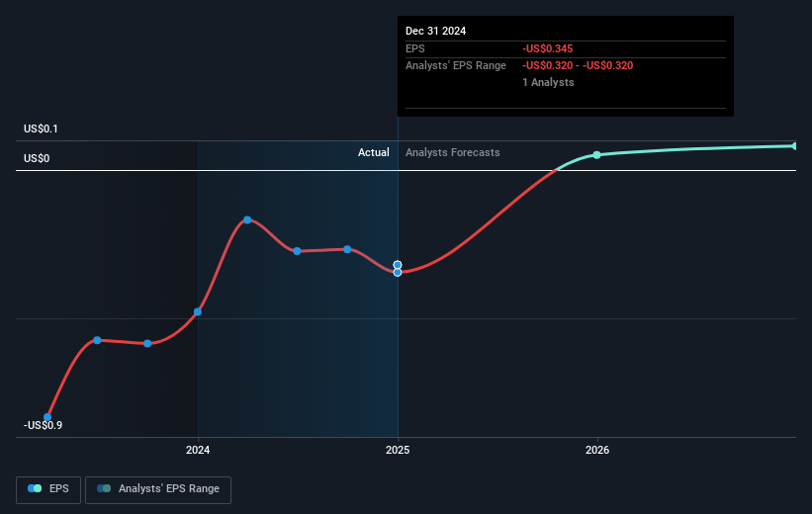Image resolution: width=812 pixels, height=514 pixels.
Task: Click the Analysts Forecasts region label
Action: (453, 152)
